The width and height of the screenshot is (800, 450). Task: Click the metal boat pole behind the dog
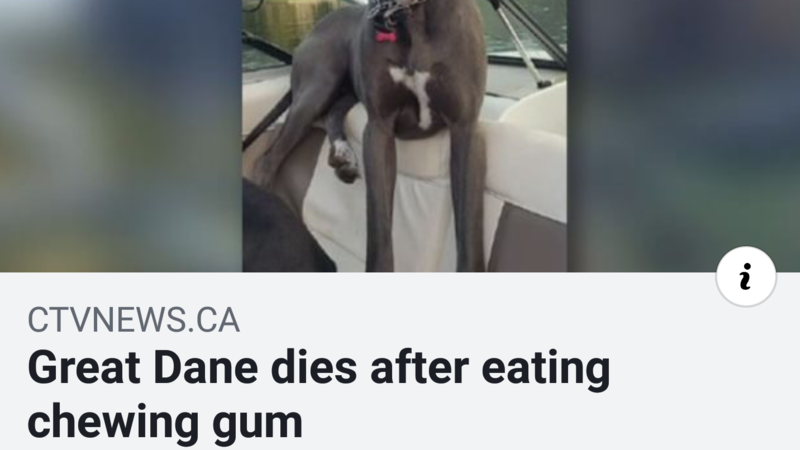click(518, 41)
